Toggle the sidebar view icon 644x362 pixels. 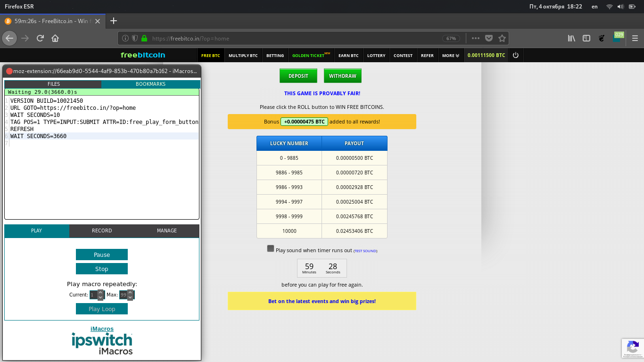[x=586, y=38]
